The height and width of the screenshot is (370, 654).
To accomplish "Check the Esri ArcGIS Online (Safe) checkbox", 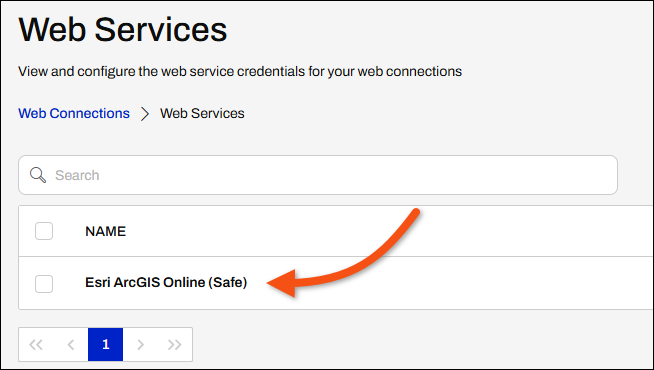I will pyautogui.click(x=44, y=284).
